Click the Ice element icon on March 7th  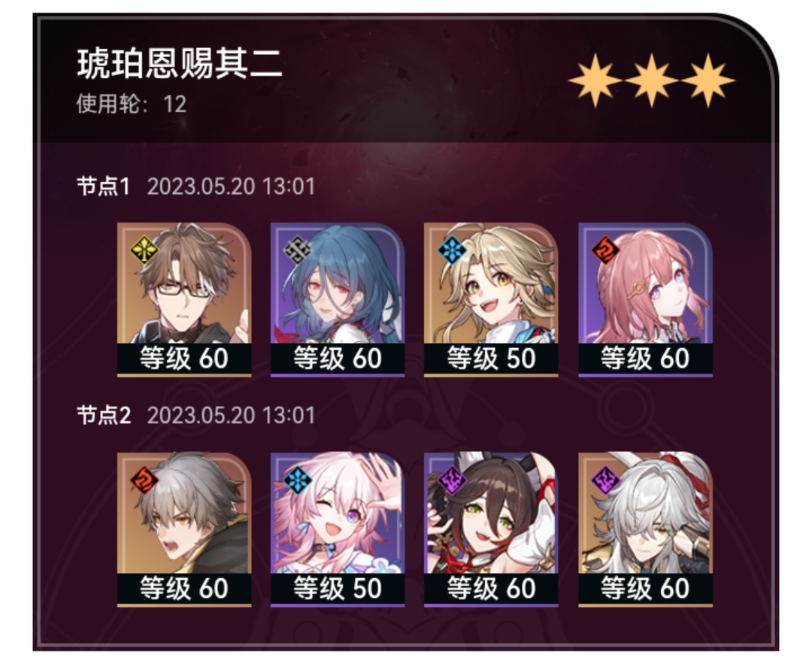(x=297, y=480)
